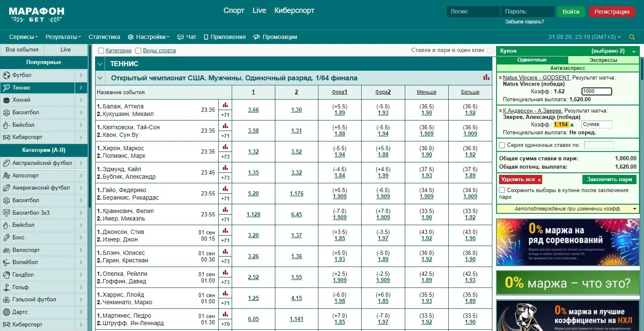Remove the Natus Vincere bet with the red X
The height and width of the screenshot is (331, 644).
(500, 78)
